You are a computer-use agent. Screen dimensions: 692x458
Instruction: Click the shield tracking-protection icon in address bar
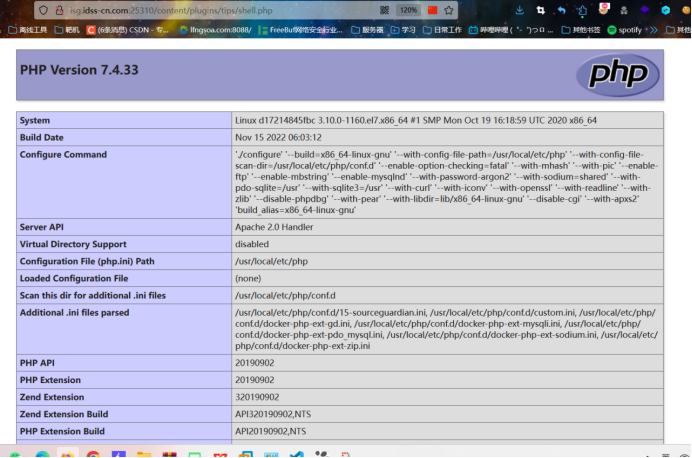point(43,10)
